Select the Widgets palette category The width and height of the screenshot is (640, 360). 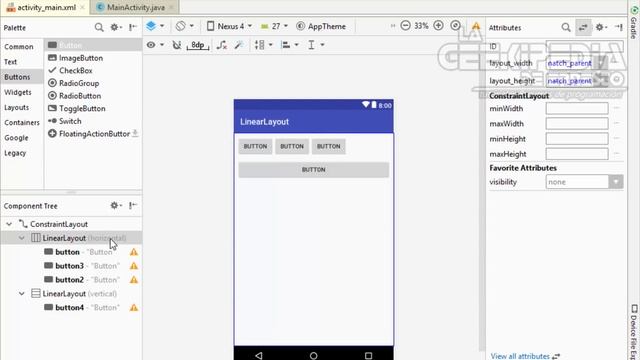click(x=18, y=92)
